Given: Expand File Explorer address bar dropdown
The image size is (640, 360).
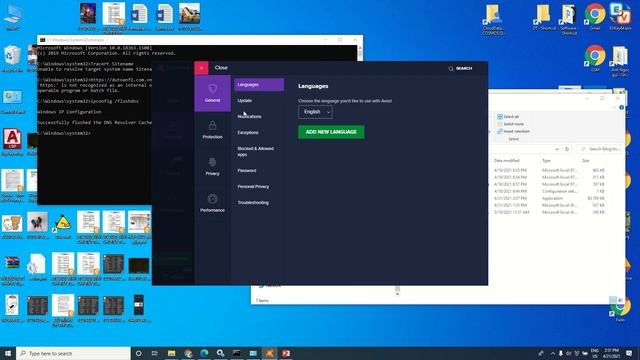Looking at the screenshot, I should 557,149.
